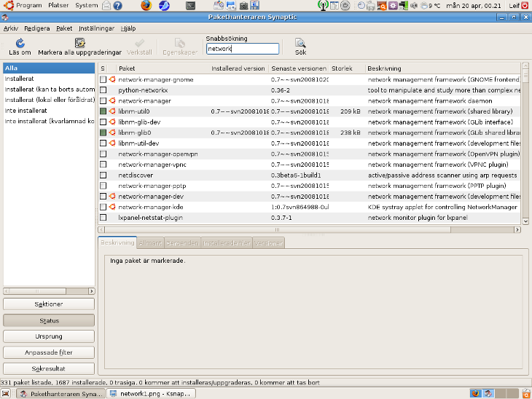Viewport: 532px width, 399px height.
Task: Switch to network1.png Ksnapshot taskbar window
Action: (x=152, y=394)
